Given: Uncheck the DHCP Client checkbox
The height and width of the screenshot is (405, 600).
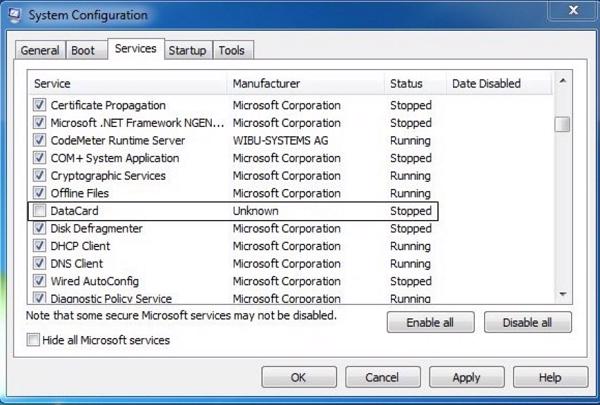Looking at the screenshot, I should (40, 246).
